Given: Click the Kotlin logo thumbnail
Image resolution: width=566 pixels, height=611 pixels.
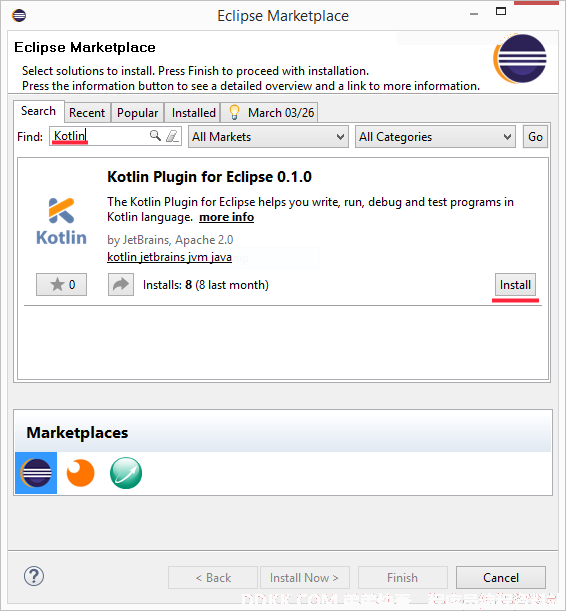Looking at the screenshot, I should (61, 221).
